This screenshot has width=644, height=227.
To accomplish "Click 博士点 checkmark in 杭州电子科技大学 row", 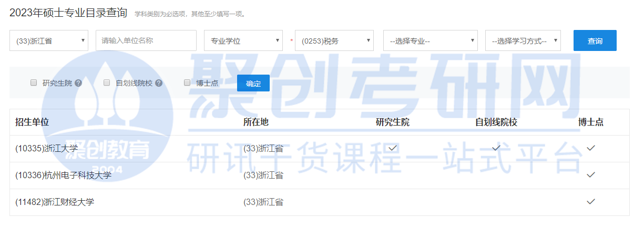I will (x=591, y=175).
